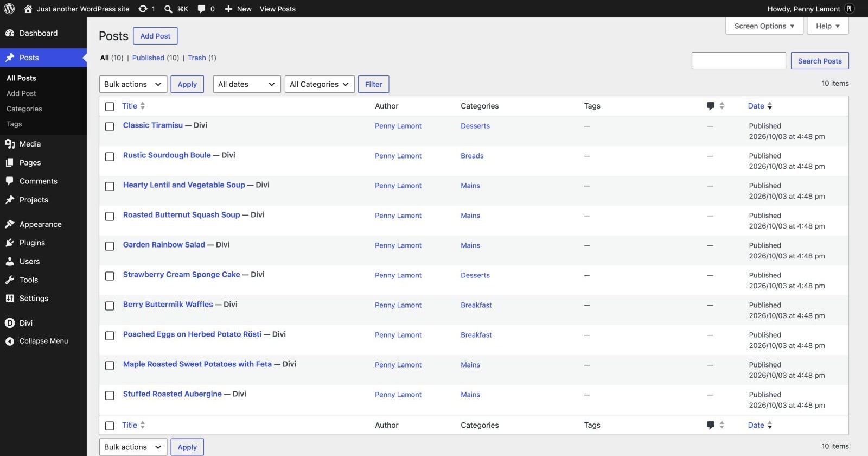Click the comments bubble in admin bar

[201, 9]
